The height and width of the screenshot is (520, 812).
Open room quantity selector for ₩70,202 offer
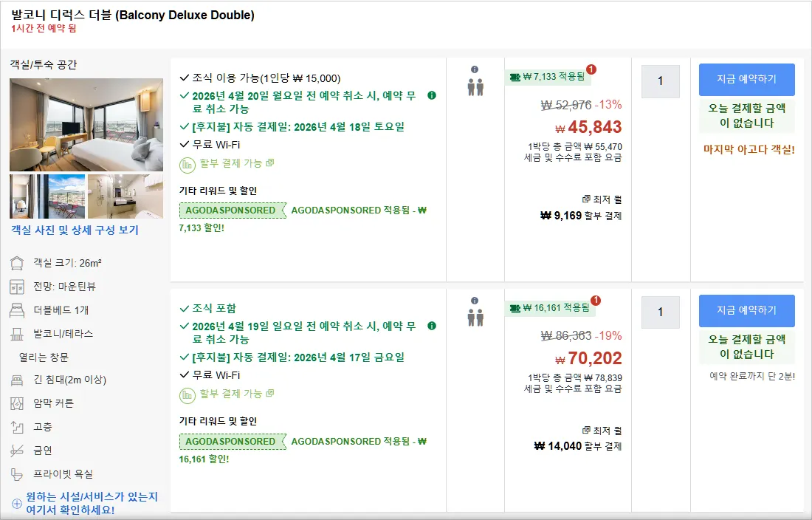[x=660, y=312]
